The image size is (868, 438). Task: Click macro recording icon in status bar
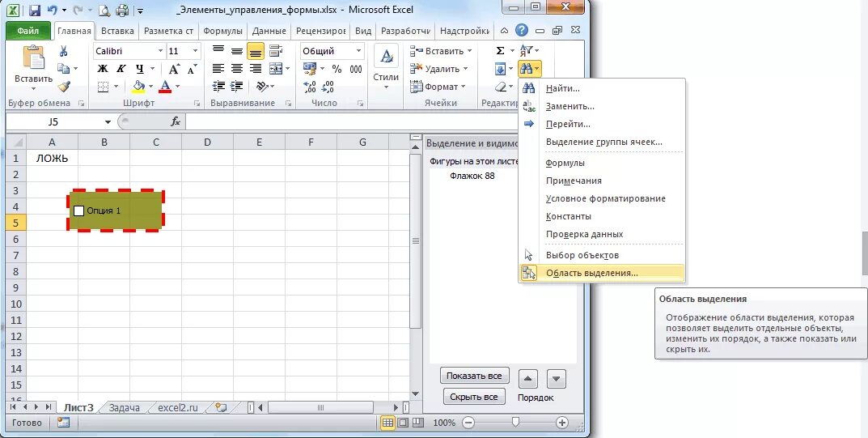point(63,423)
